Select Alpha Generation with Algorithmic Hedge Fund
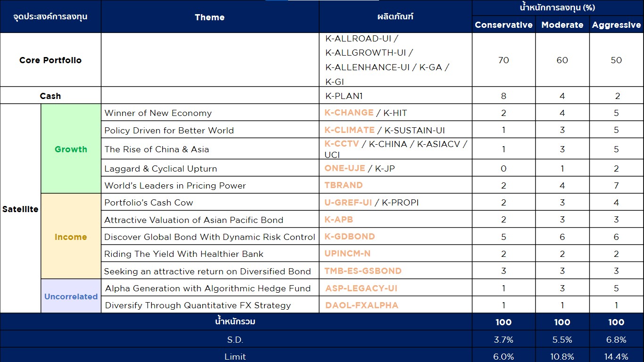The image size is (644, 362). pos(208,288)
